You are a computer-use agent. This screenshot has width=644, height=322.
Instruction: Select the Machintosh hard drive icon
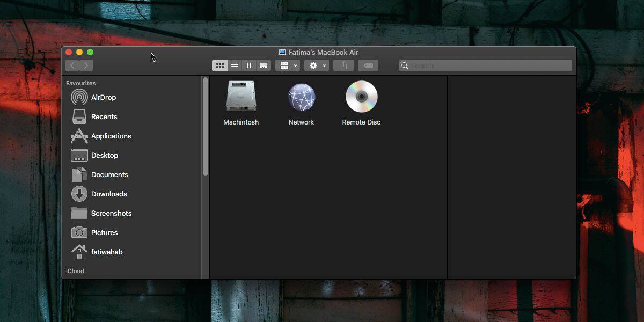tap(241, 97)
